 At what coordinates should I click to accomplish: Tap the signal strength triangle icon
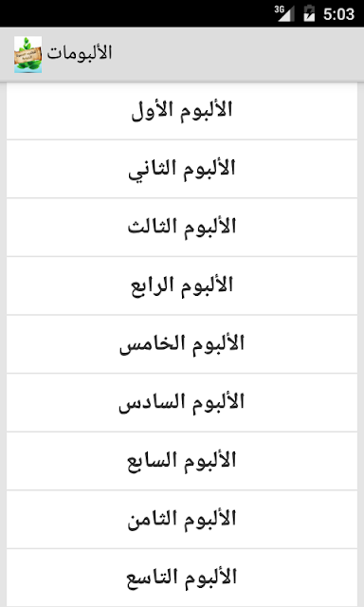[x=286, y=14]
